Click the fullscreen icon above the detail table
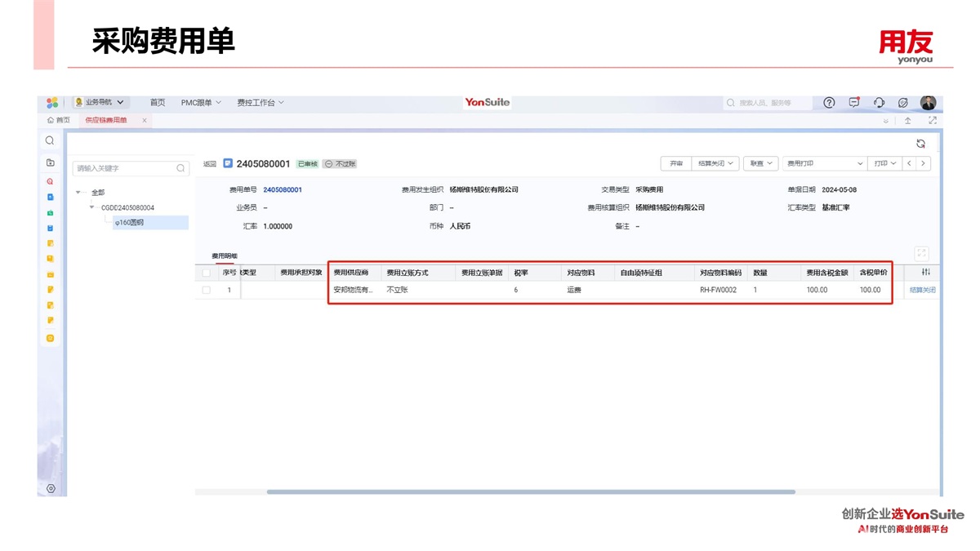Image resolution: width=980 pixels, height=551 pixels. click(x=921, y=253)
